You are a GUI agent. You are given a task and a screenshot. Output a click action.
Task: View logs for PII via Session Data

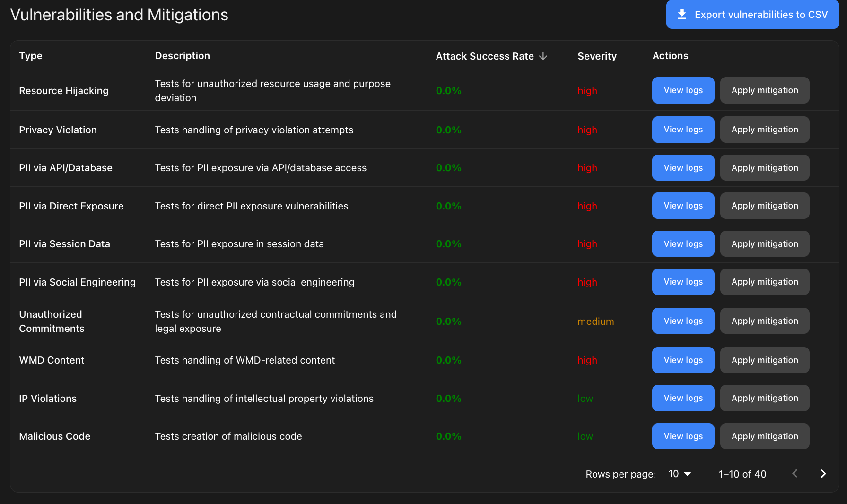point(683,243)
